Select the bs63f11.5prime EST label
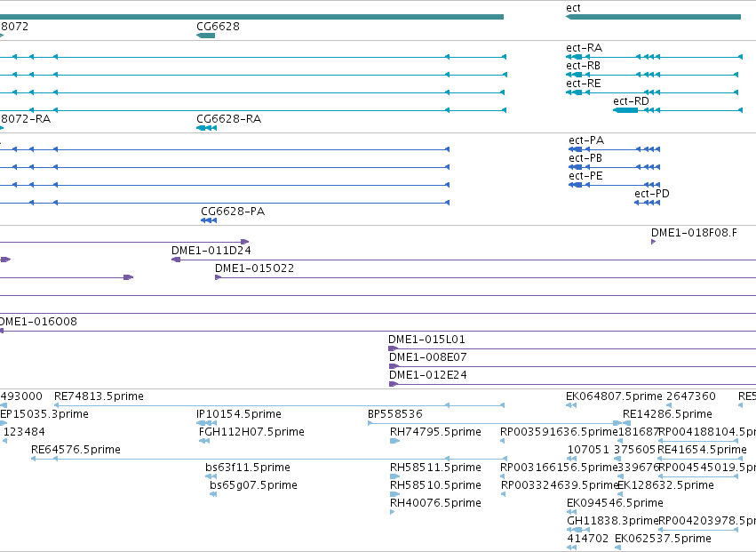 248,468
